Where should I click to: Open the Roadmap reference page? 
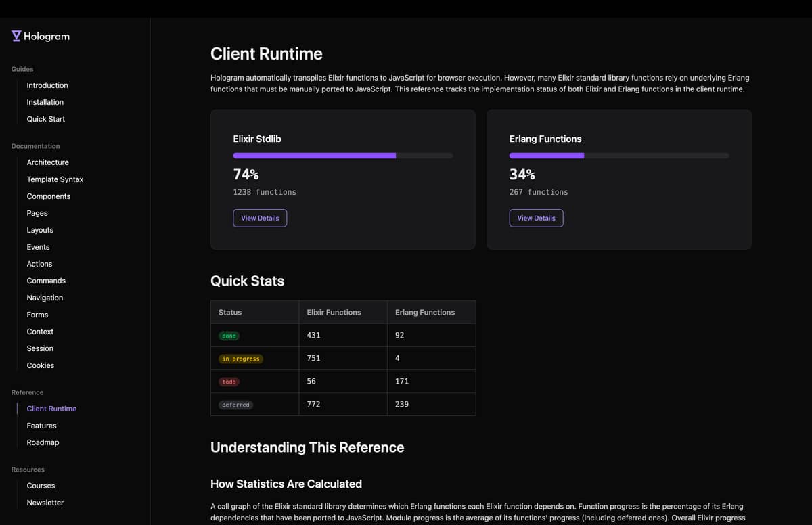coord(43,442)
